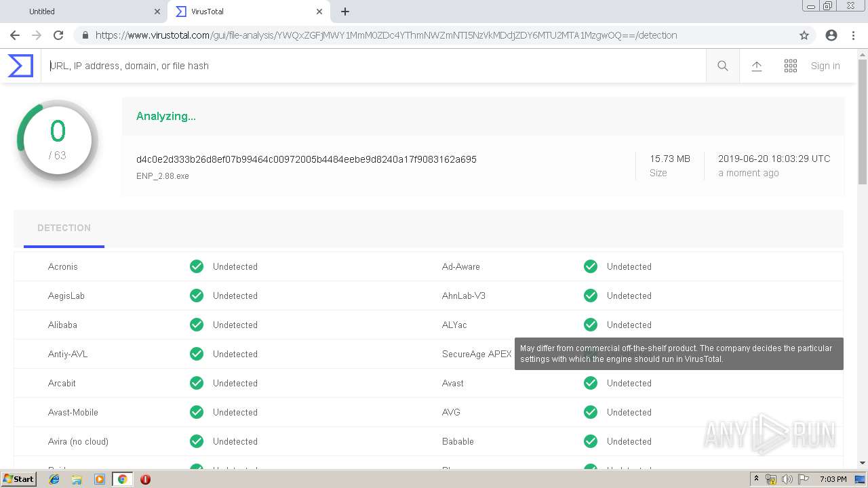Screen dimensions: 868x488
Task: Click the green check icon for Avast-Mobile
Action: pos(197,412)
